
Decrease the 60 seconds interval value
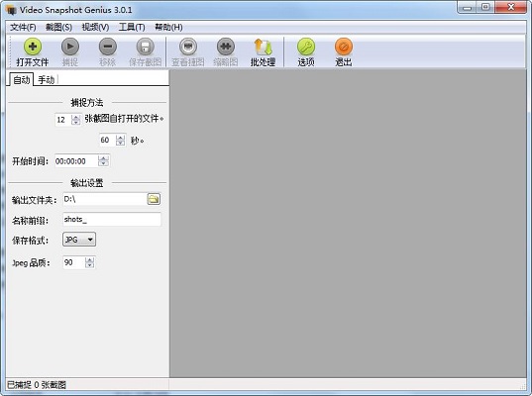tap(121, 143)
